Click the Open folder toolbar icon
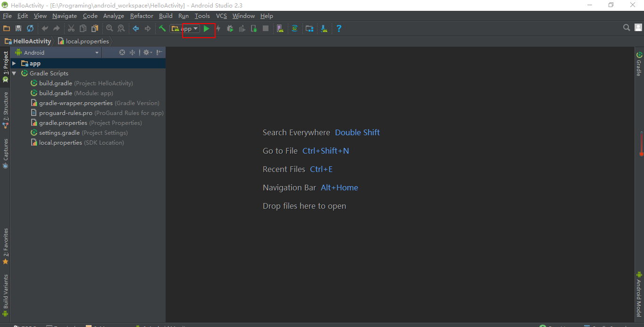Screen dimensions: 644x327 (x=7, y=29)
